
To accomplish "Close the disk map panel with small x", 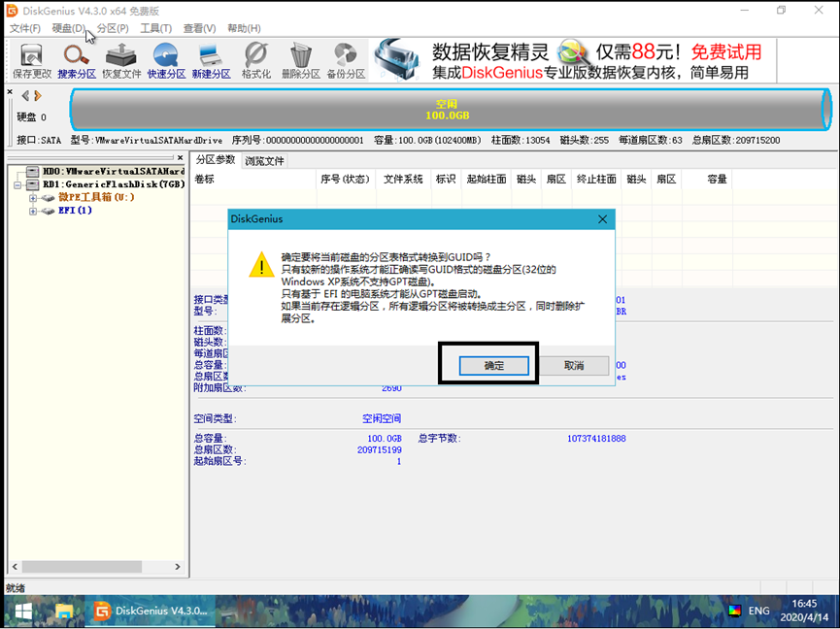I will click(x=10, y=92).
